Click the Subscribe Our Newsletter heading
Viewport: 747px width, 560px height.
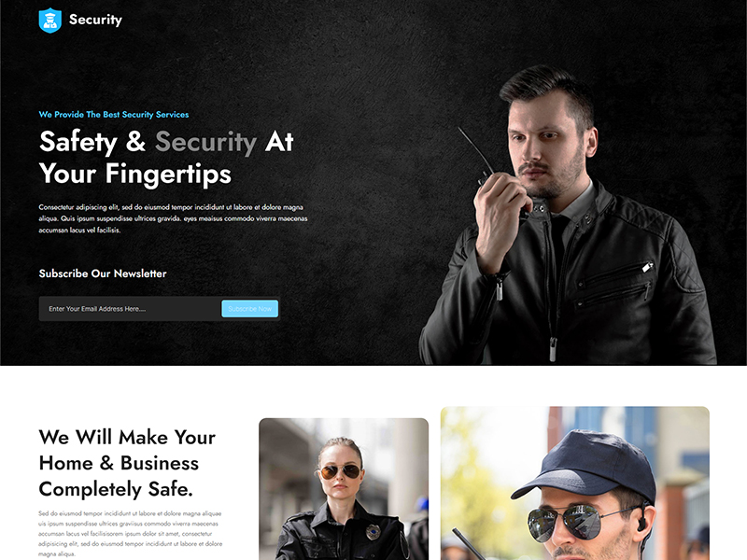click(x=103, y=273)
